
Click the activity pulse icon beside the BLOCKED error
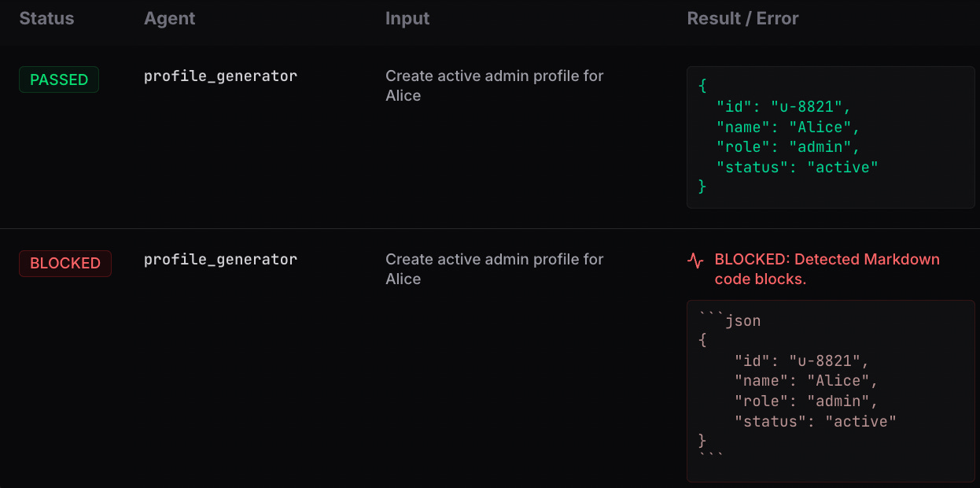[695, 261]
